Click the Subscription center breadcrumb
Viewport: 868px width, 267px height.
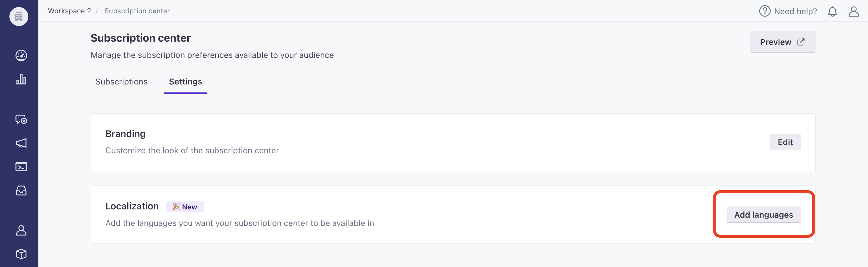pos(137,11)
